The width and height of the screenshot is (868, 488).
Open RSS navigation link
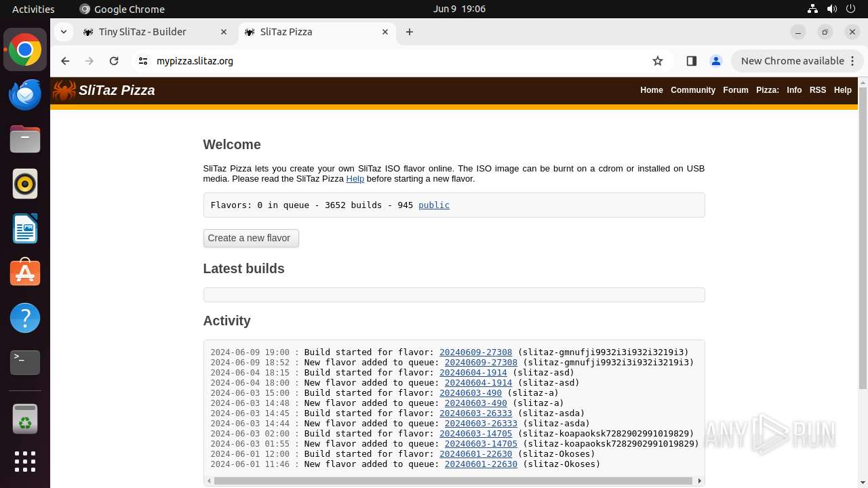point(818,90)
